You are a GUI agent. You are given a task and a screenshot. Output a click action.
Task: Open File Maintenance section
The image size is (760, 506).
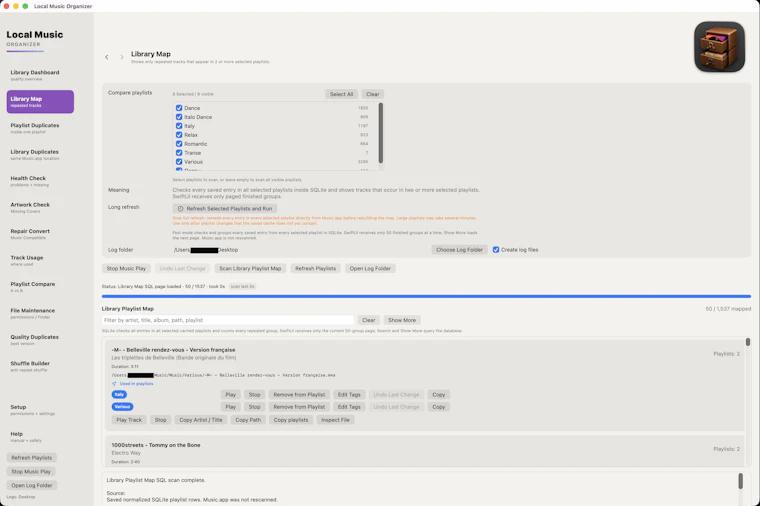(40, 314)
